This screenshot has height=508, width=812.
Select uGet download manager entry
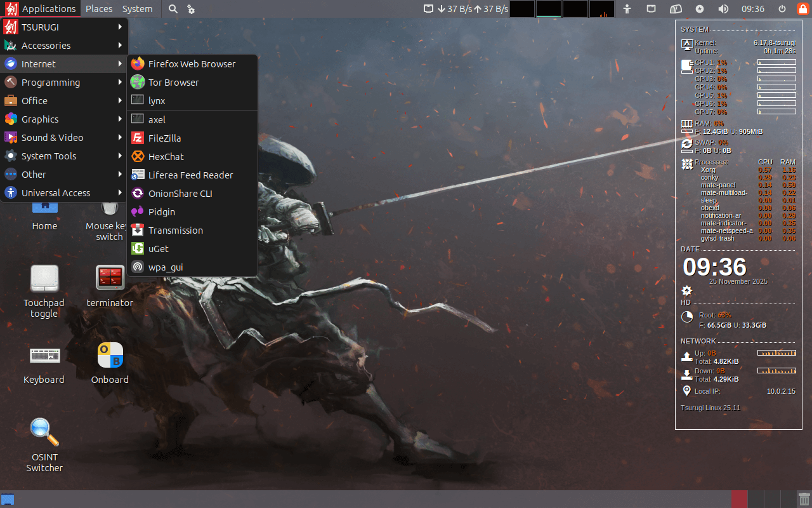(158, 249)
